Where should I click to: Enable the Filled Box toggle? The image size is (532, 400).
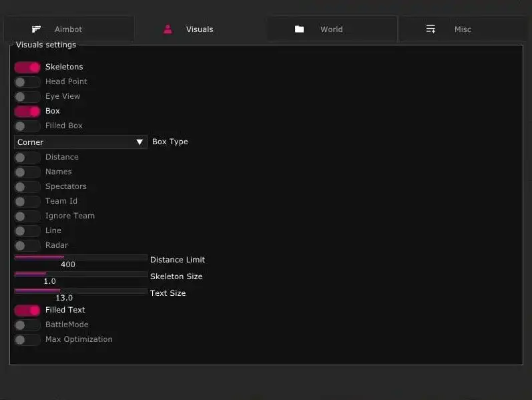[27, 126]
